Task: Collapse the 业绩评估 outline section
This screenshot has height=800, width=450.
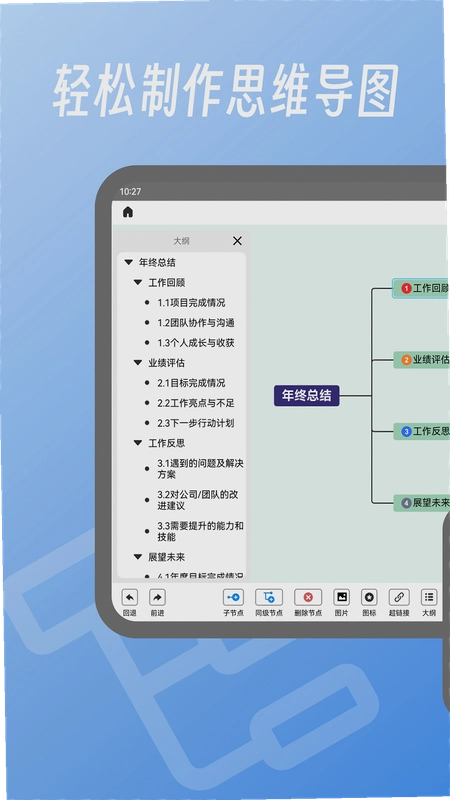Action: [138, 363]
